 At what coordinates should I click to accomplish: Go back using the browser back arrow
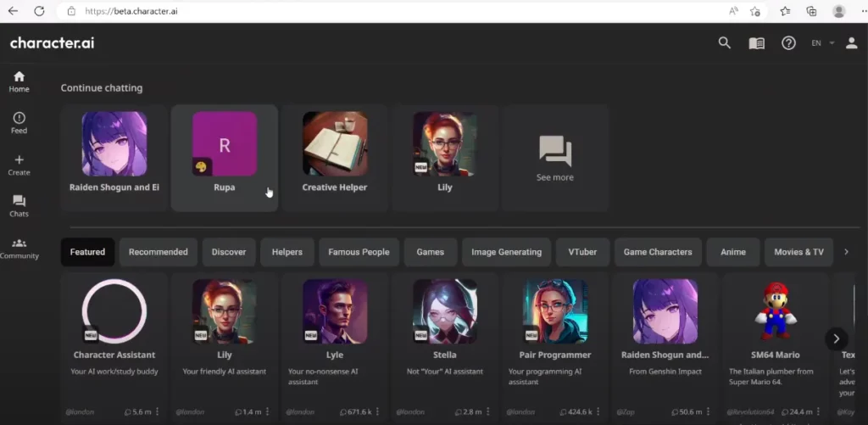[x=13, y=11]
